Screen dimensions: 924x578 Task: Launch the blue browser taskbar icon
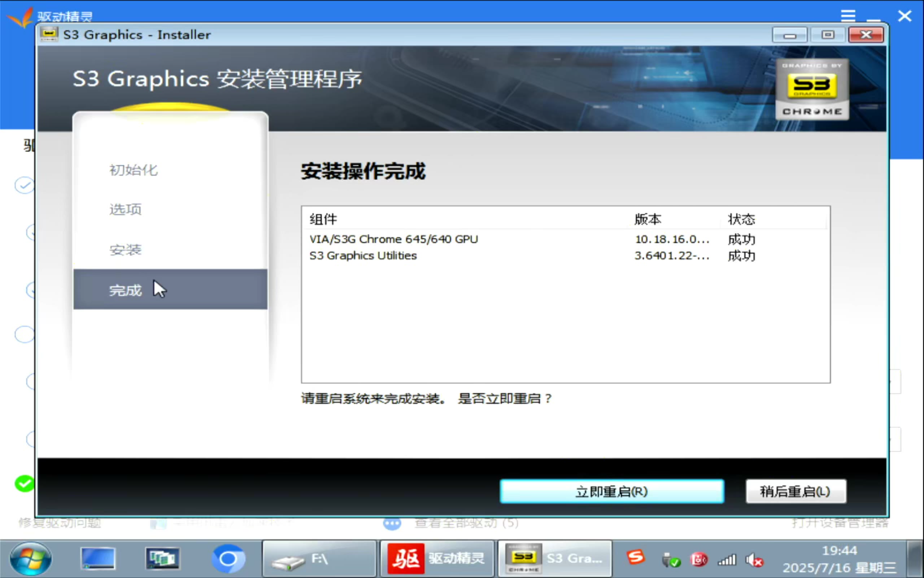tap(228, 559)
